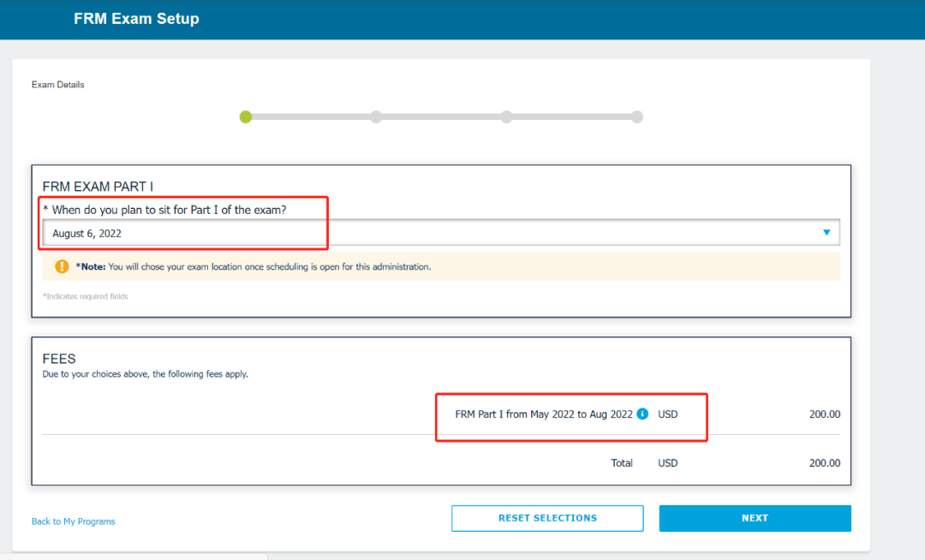The width and height of the screenshot is (925, 560).
Task: Click the 'Indicates required fields' text
Action: 85,296
